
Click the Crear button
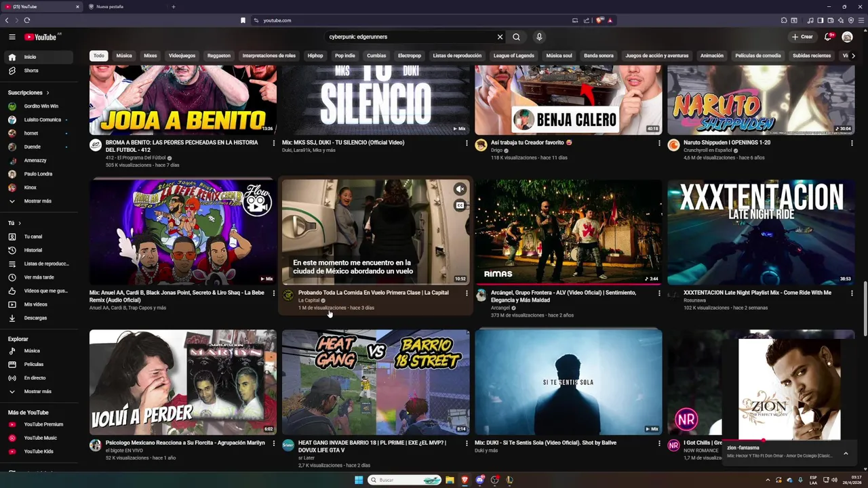[802, 37]
